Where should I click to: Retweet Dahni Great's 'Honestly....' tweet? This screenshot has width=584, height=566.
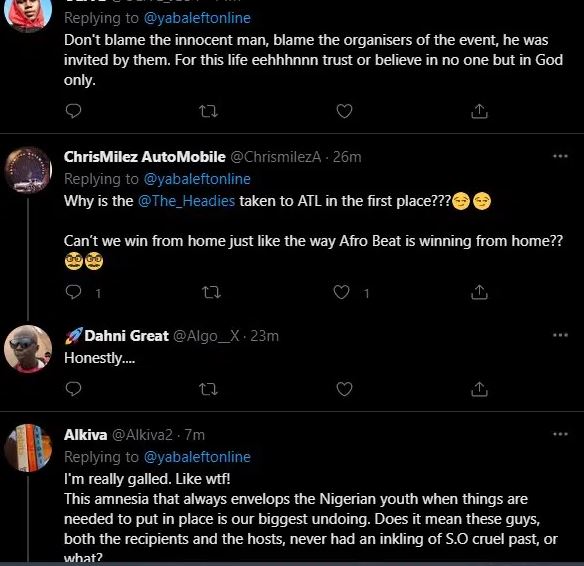[208, 389]
